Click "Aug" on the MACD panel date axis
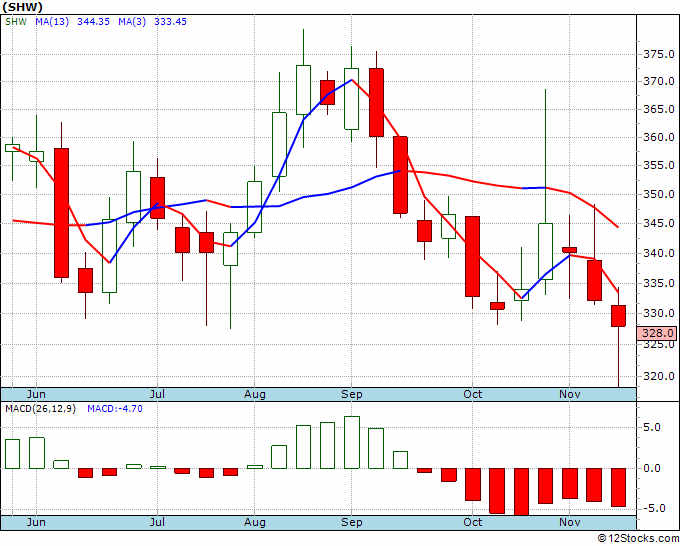This screenshot has height=546, width=680. [255, 522]
